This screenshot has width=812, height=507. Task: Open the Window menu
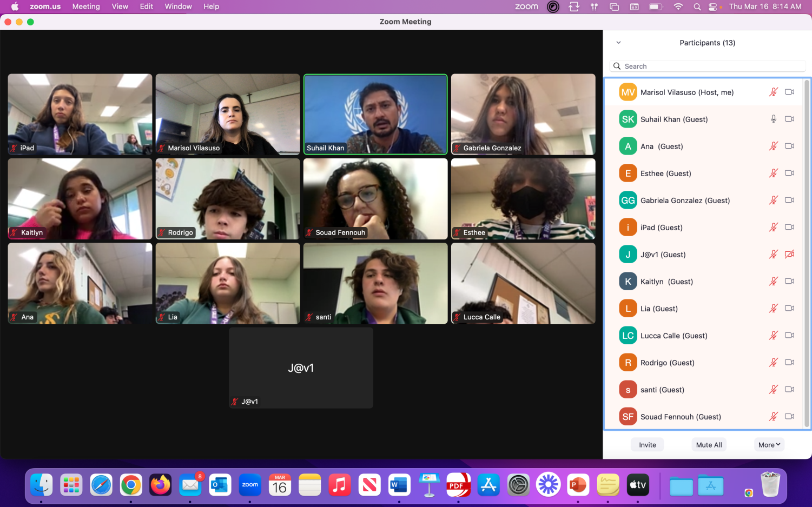point(178,6)
